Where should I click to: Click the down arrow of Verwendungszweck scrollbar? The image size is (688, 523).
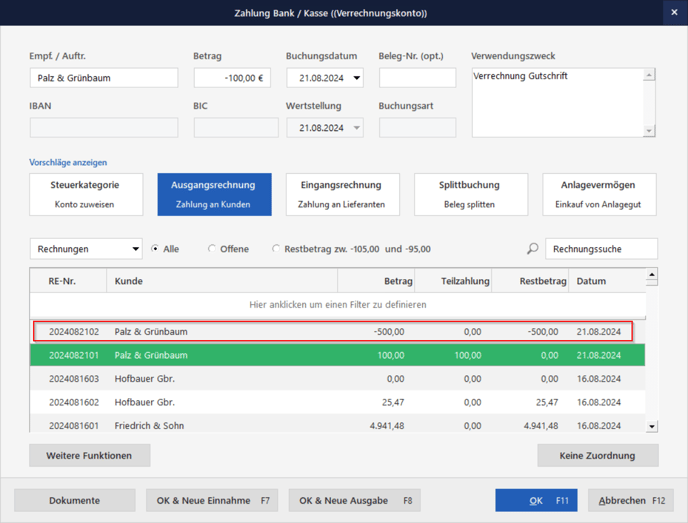pos(649,131)
